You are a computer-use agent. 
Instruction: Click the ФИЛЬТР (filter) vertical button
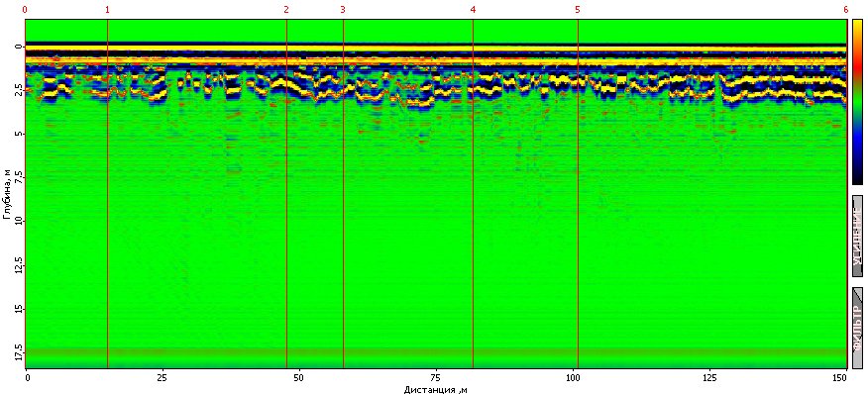pyautogui.click(x=857, y=328)
